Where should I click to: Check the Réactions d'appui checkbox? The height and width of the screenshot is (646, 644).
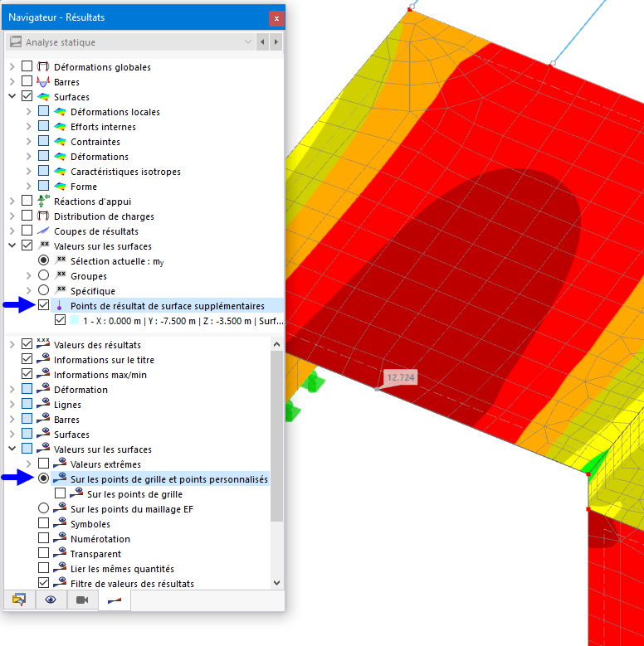point(27,200)
